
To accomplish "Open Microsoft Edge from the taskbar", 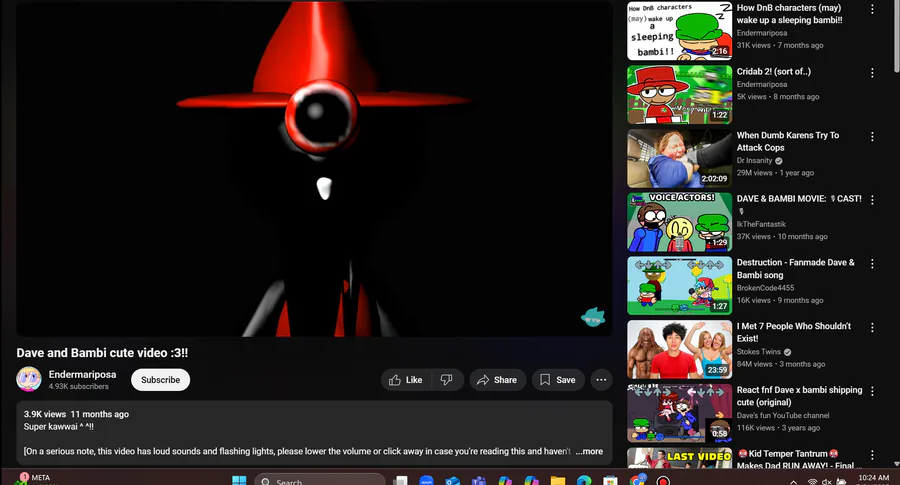I will coord(584,481).
